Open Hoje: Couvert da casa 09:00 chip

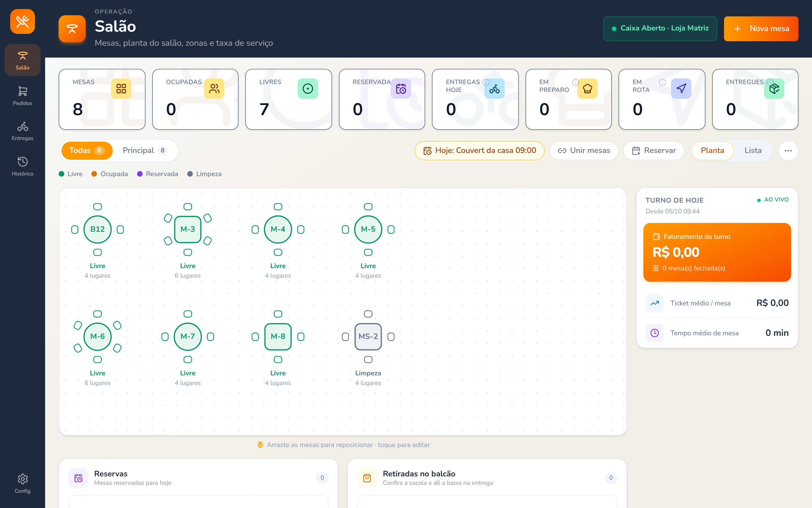[x=480, y=150]
